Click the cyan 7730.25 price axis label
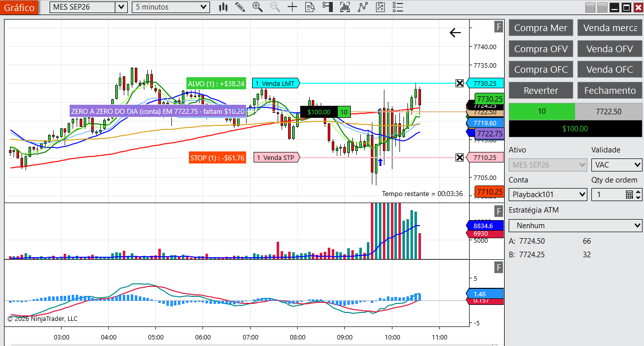The height and width of the screenshot is (346, 644). 485,83
